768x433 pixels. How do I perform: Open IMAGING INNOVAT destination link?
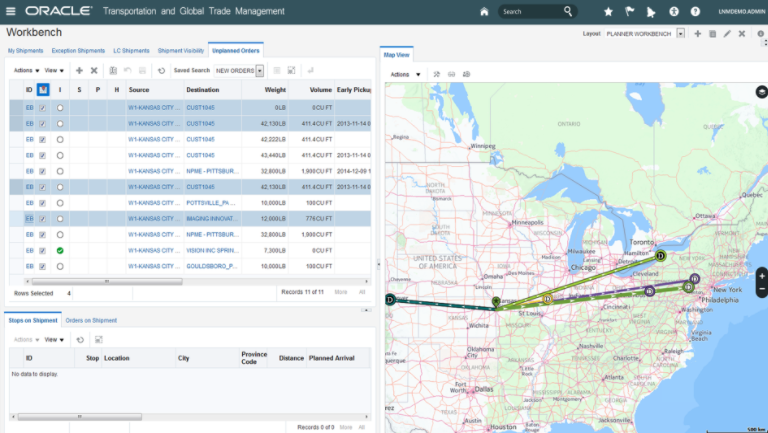point(212,219)
